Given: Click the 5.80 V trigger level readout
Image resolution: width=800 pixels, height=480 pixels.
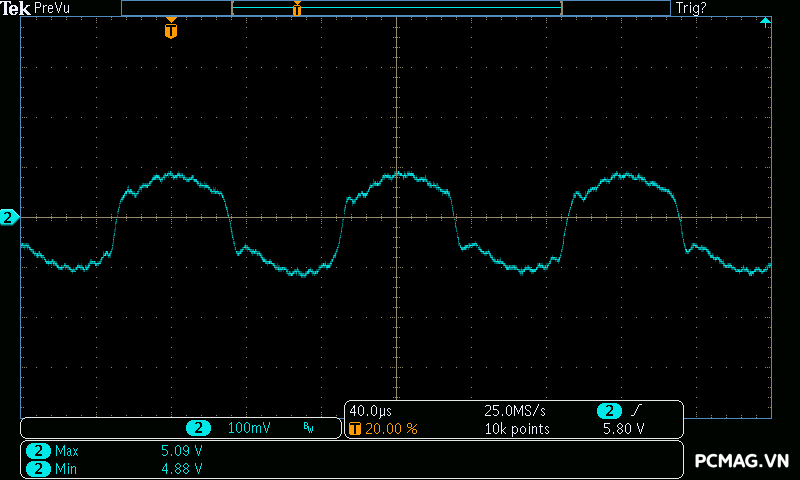Looking at the screenshot, I should pyautogui.click(x=623, y=429).
